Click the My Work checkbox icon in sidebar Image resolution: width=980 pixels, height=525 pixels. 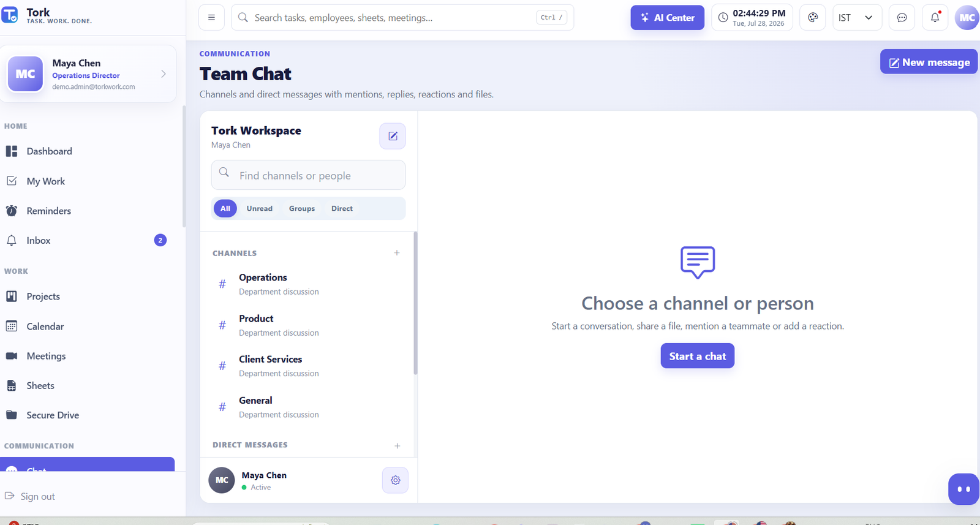point(12,181)
